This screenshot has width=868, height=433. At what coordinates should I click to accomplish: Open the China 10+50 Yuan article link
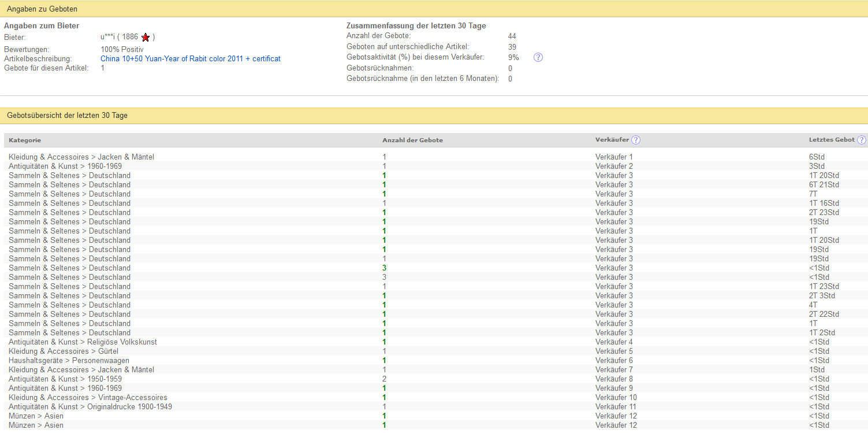tap(190, 59)
